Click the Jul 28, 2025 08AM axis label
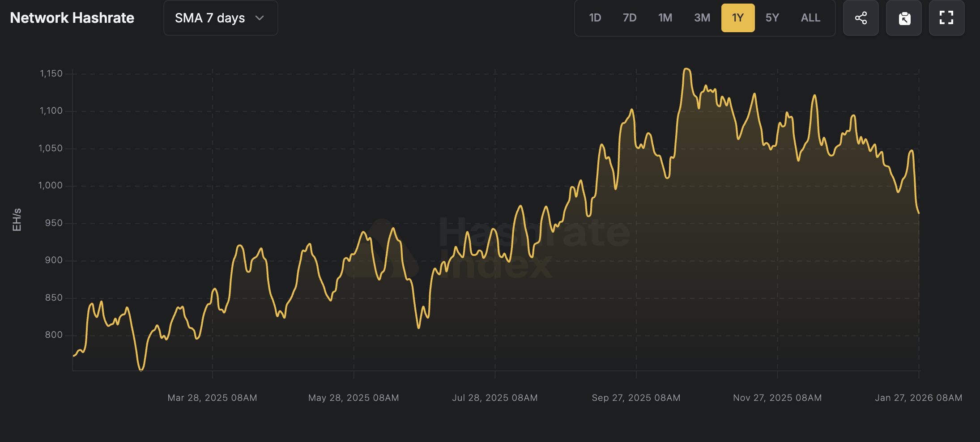The width and height of the screenshot is (980, 442). (495, 398)
